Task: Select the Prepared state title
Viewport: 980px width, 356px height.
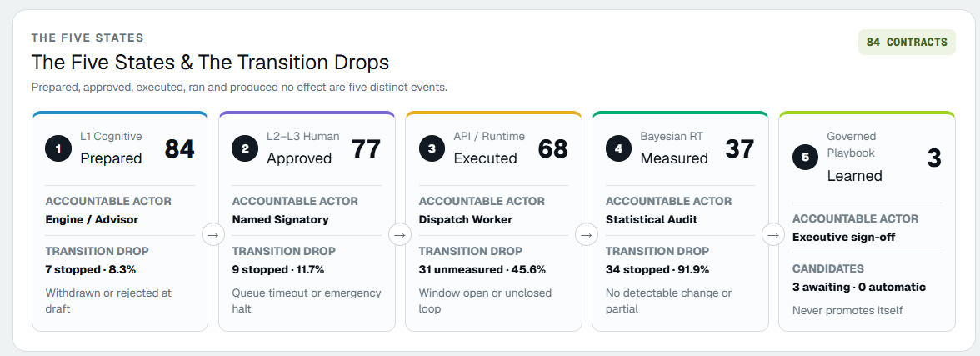Action: [x=112, y=158]
